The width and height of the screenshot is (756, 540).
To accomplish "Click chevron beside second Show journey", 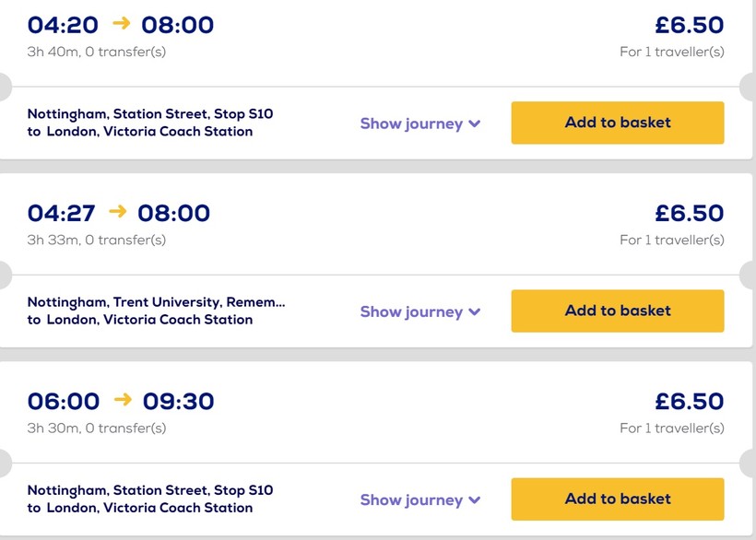I will pos(475,311).
